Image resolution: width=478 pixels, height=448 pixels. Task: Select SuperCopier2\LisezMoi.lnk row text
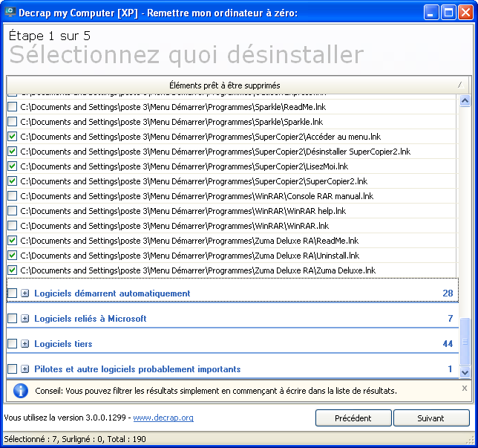click(184, 166)
